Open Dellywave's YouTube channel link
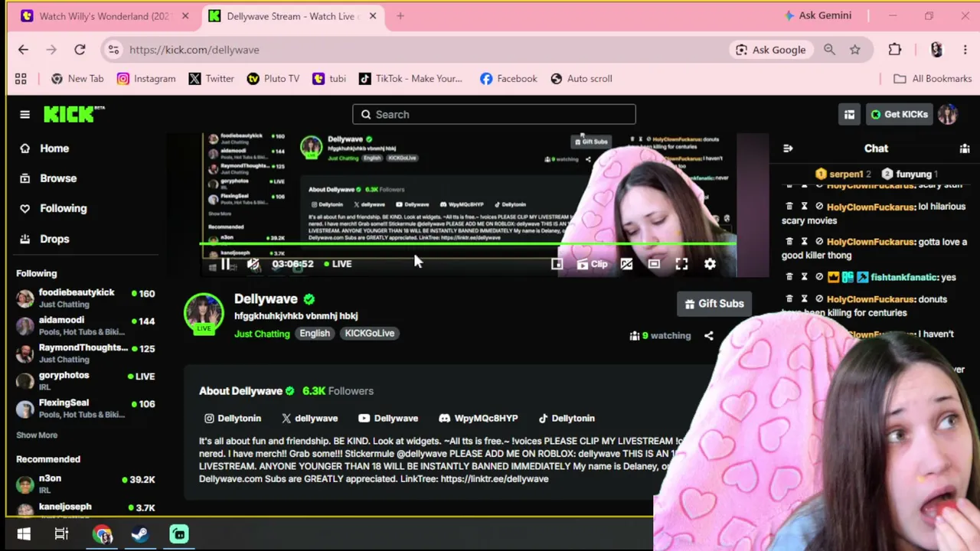This screenshot has height=551, width=980. tap(388, 419)
